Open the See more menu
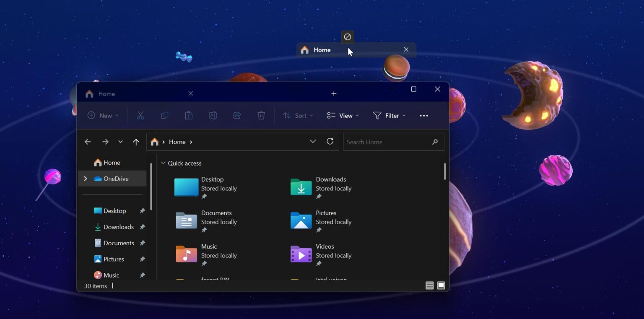The height and width of the screenshot is (319, 644). tap(423, 115)
